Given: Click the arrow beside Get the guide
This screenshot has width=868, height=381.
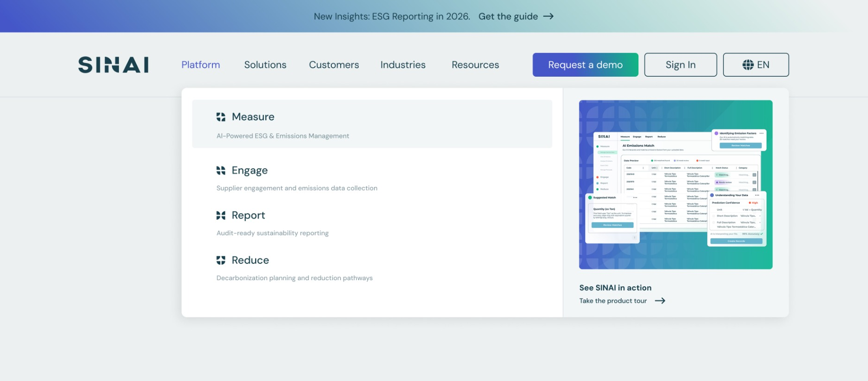Looking at the screenshot, I should pyautogui.click(x=549, y=16).
